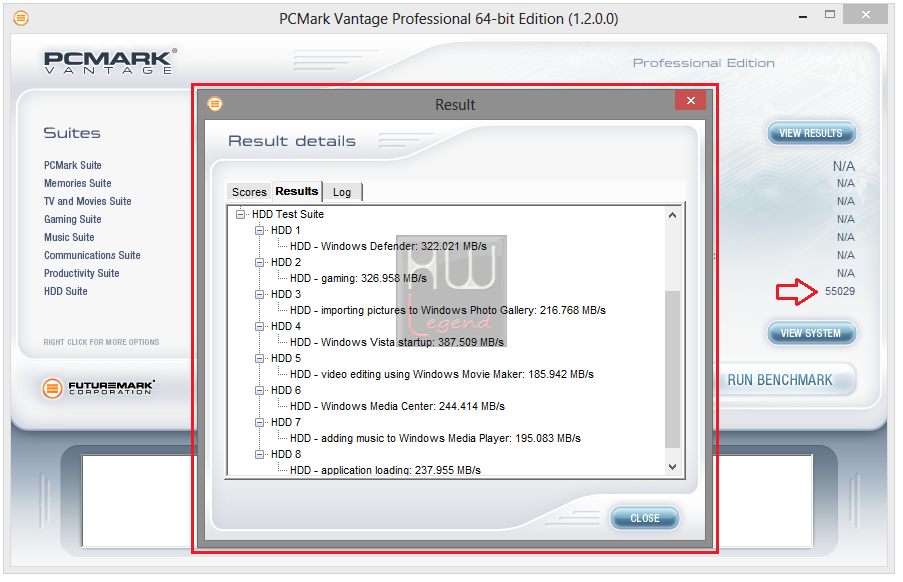Click the HDD Suite score 55029

coord(840,291)
